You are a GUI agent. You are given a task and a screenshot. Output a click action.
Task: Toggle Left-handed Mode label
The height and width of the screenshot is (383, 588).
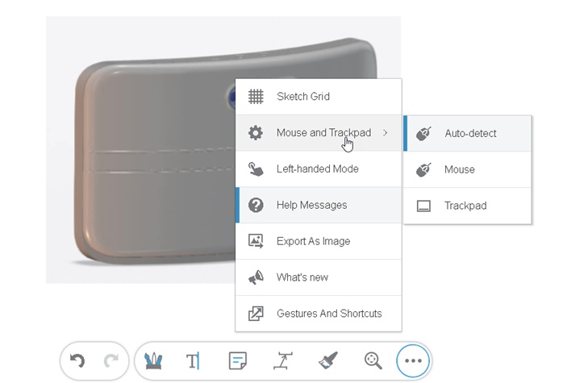point(317,169)
